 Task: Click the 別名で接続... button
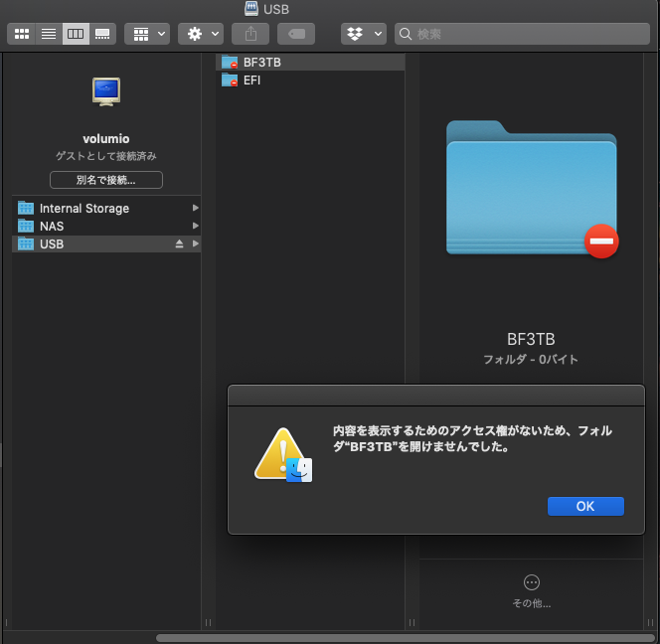pos(106,180)
